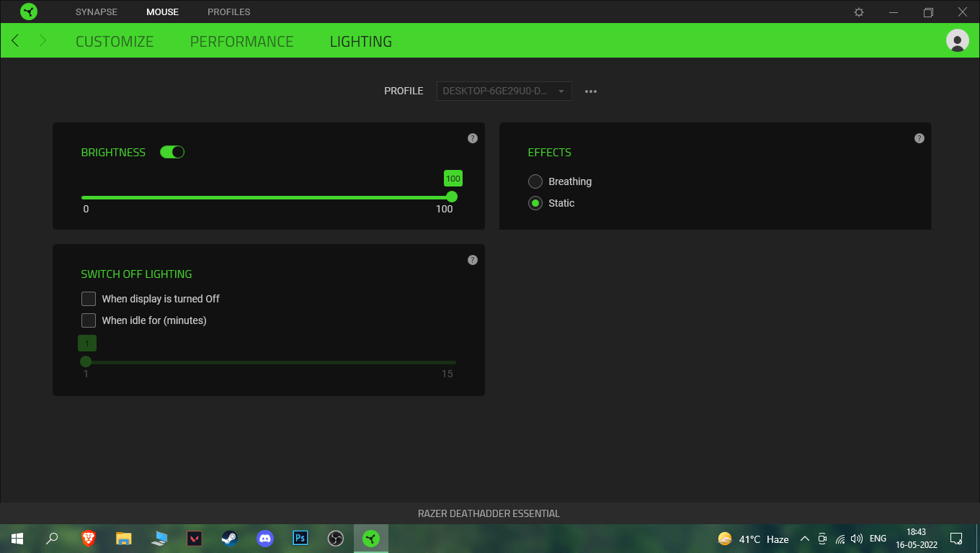Open the Customize tab

point(115,41)
